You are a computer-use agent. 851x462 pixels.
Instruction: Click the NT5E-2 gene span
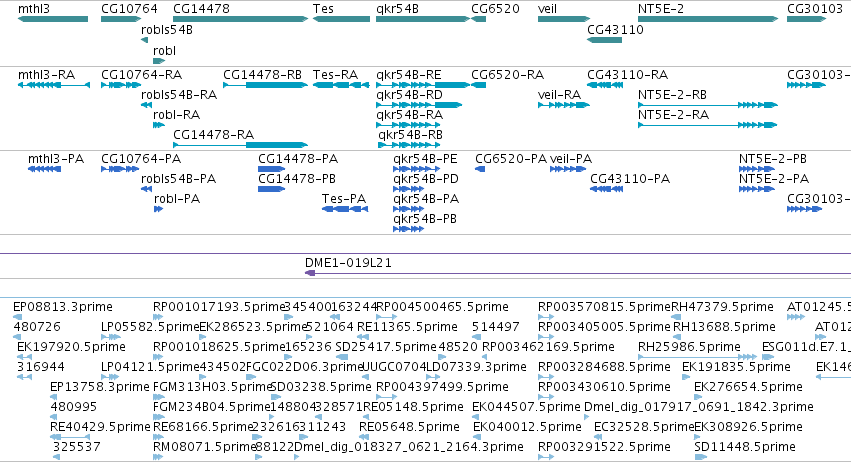click(708, 19)
